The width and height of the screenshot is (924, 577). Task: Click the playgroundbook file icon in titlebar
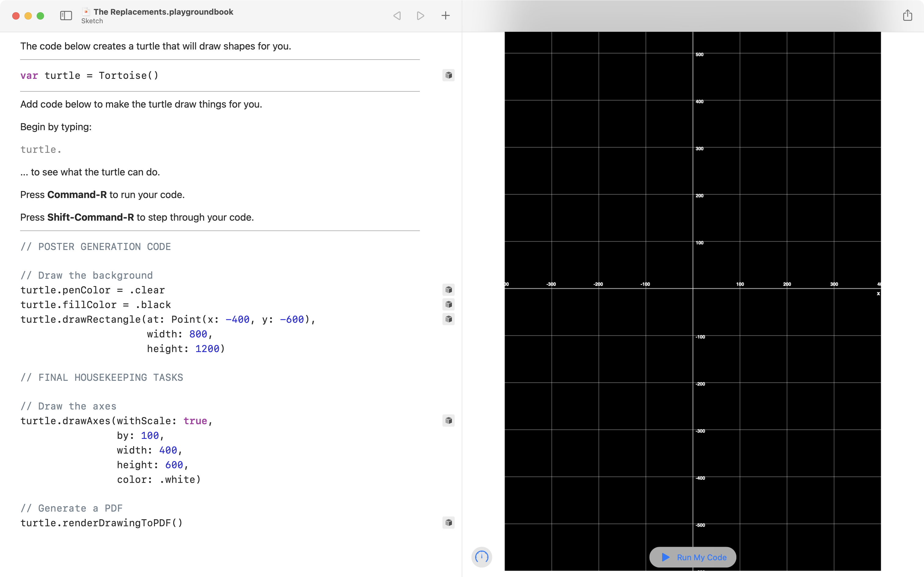[x=86, y=12]
